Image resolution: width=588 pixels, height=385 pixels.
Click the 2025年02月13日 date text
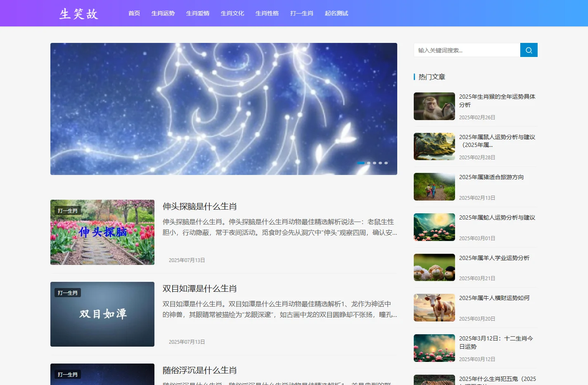click(x=477, y=198)
